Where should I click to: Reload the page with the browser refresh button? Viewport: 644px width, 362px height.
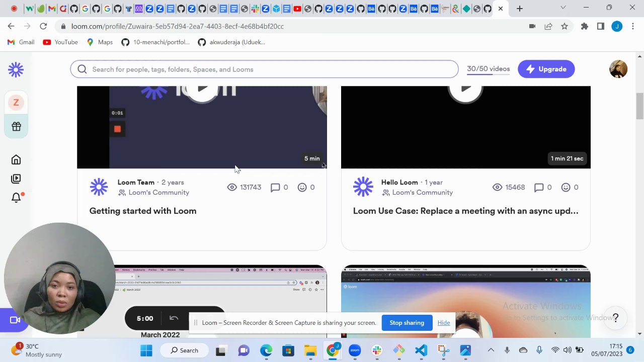tap(43, 26)
